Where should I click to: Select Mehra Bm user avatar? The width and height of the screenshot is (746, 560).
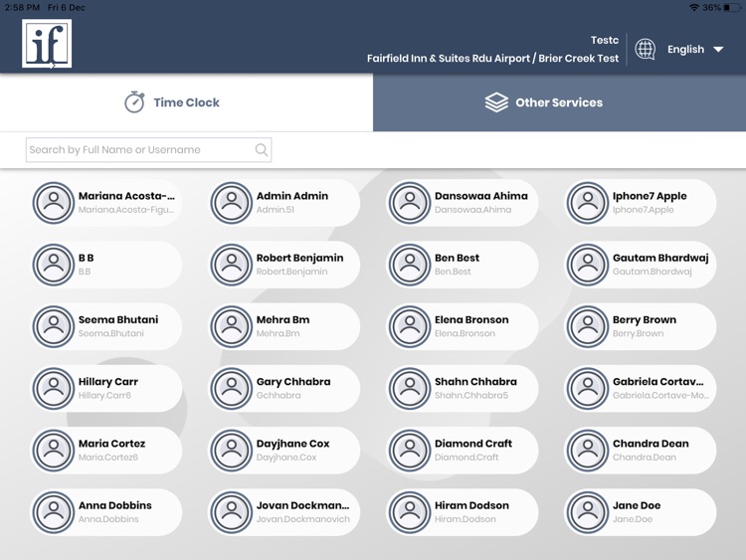tap(232, 326)
